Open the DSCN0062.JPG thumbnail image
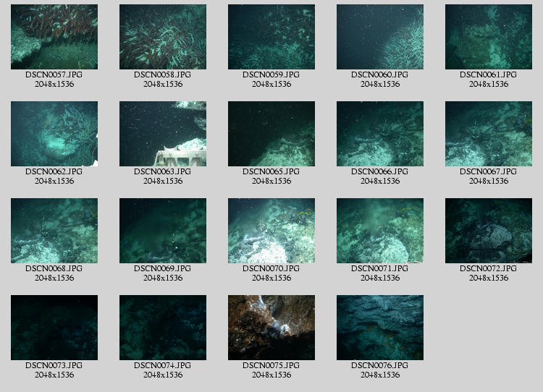This screenshot has width=543, height=392. point(54,134)
